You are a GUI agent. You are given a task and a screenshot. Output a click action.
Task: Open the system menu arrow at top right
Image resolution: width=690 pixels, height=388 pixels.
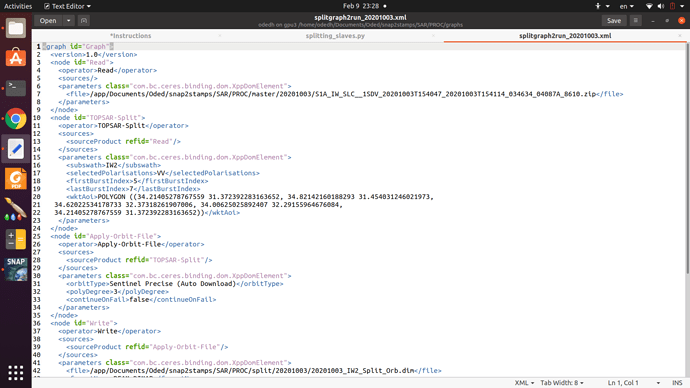coord(682,6)
